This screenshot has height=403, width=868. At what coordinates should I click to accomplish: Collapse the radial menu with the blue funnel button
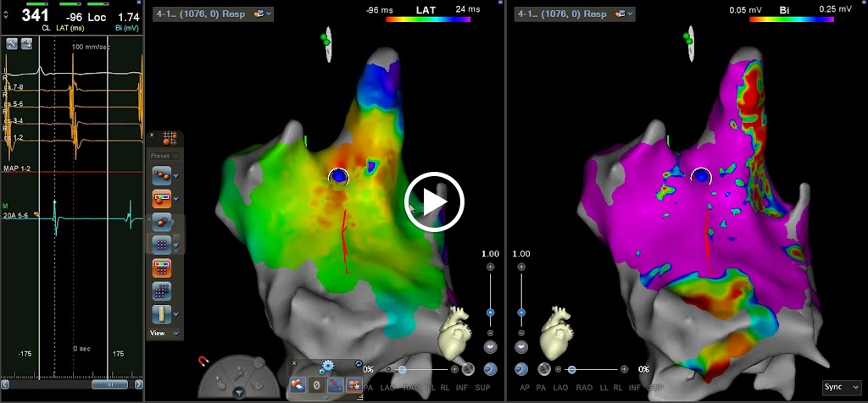[x=239, y=393]
